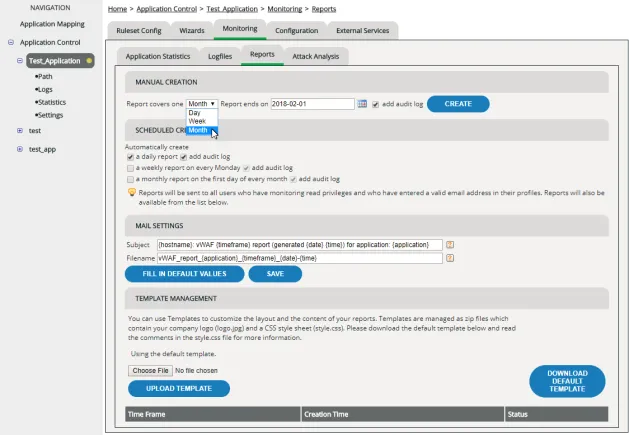Switch to Application Statistics sub-tab

tap(158, 57)
